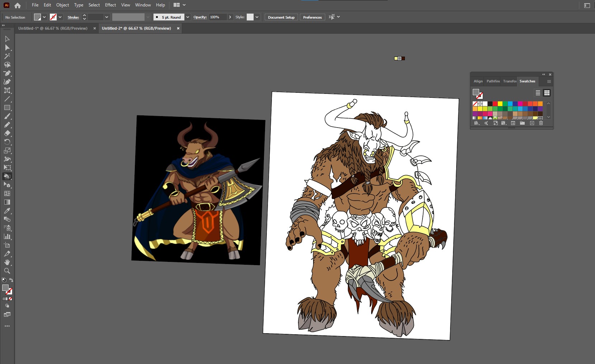Open the workspace arrangement dropdown

(x=180, y=5)
